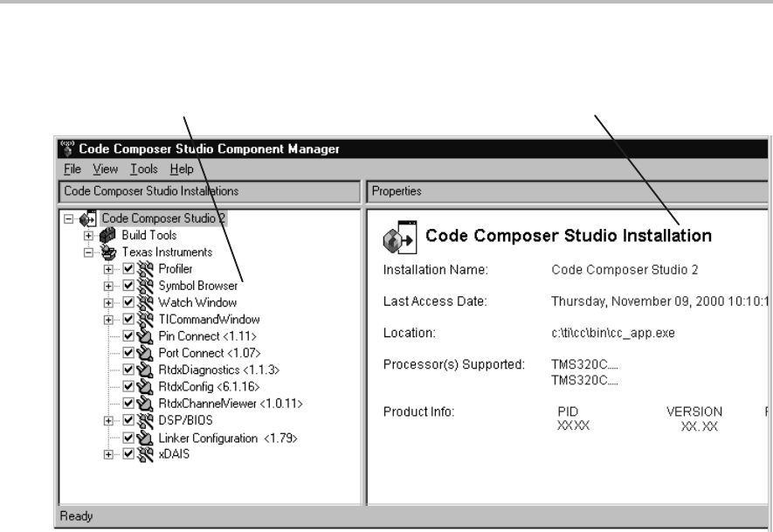Toggle the Watch Window checkbox
Image resolution: width=773 pixels, height=532 pixels.
[x=128, y=302]
